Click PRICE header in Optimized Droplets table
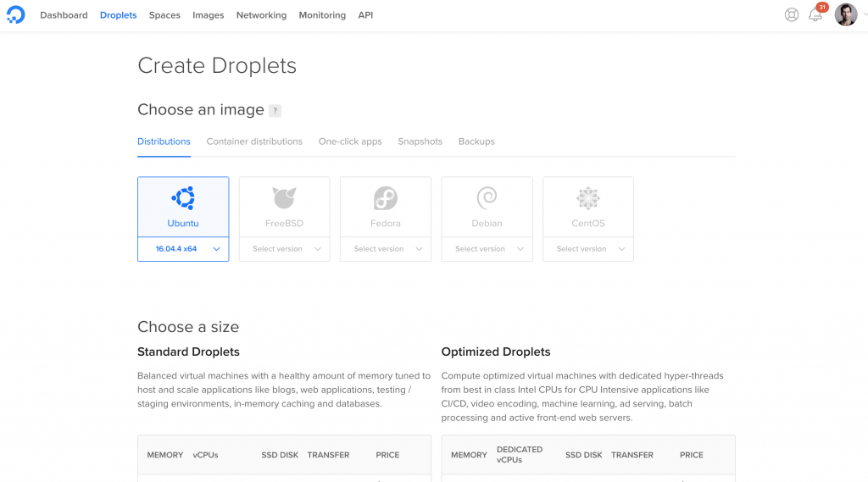868x482 pixels. click(692, 455)
